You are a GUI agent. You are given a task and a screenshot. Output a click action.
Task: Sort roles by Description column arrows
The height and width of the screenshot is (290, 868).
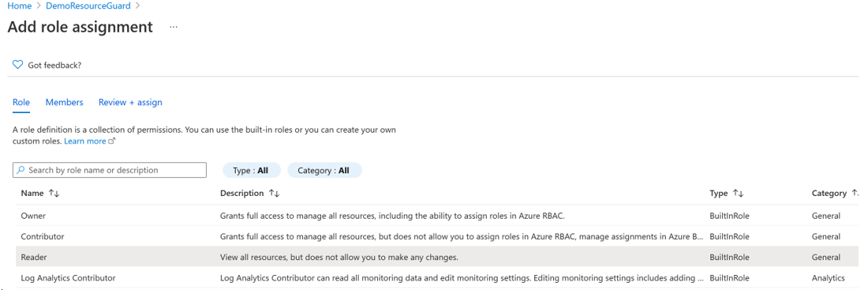[274, 194]
